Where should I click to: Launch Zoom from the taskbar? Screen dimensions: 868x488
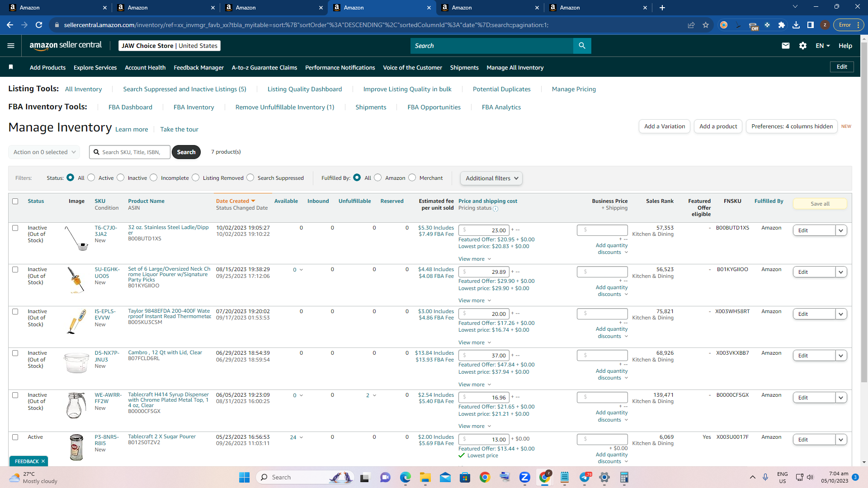(525, 477)
